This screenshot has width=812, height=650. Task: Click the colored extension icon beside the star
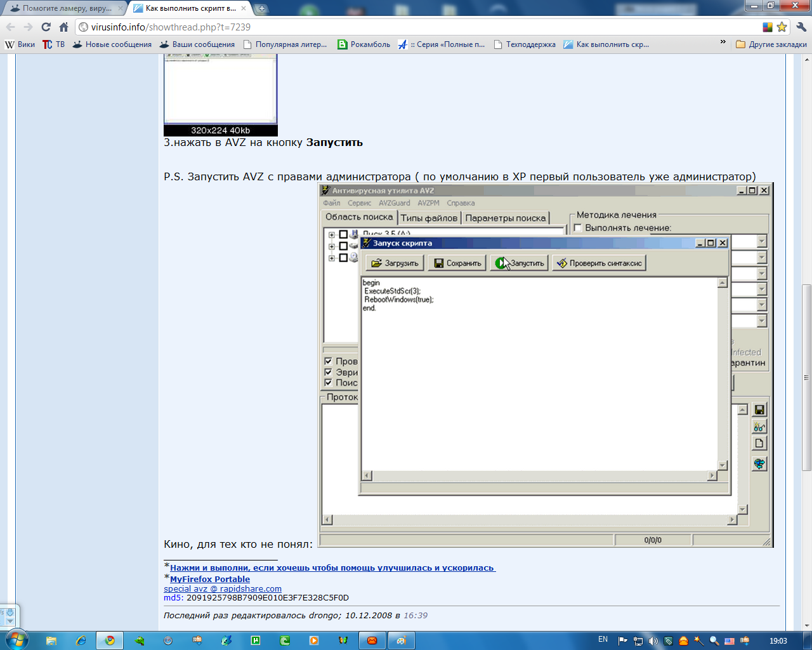tap(768, 27)
